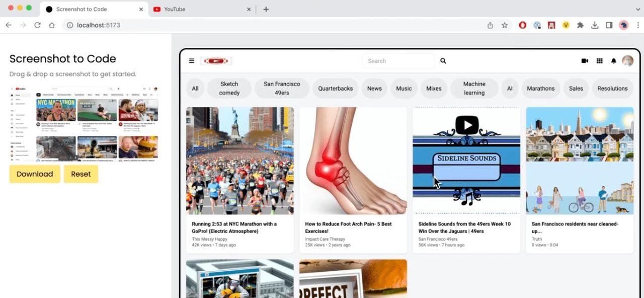Activate the All filter chip
The width and height of the screenshot is (644, 298).
point(195,88)
